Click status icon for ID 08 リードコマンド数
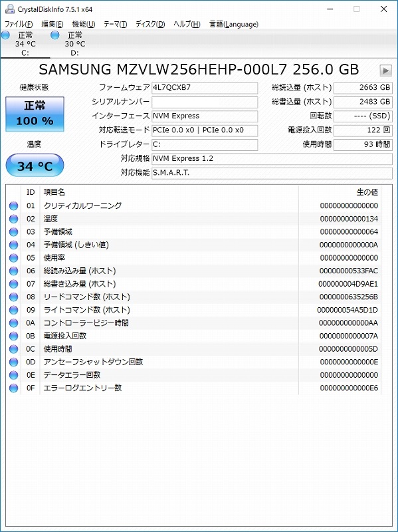Image resolution: width=398 pixels, height=532 pixels. (13, 297)
